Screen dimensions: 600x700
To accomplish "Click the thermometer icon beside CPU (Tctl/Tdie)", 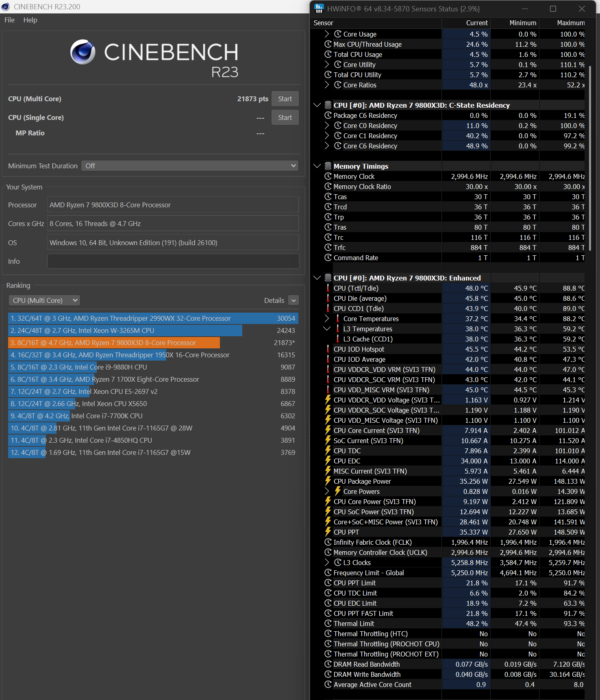I will tap(328, 288).
